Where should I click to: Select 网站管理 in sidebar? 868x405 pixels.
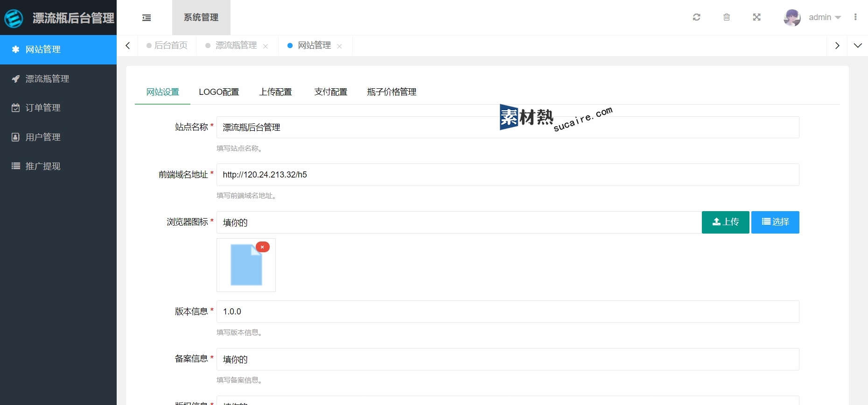coord(58,50)
